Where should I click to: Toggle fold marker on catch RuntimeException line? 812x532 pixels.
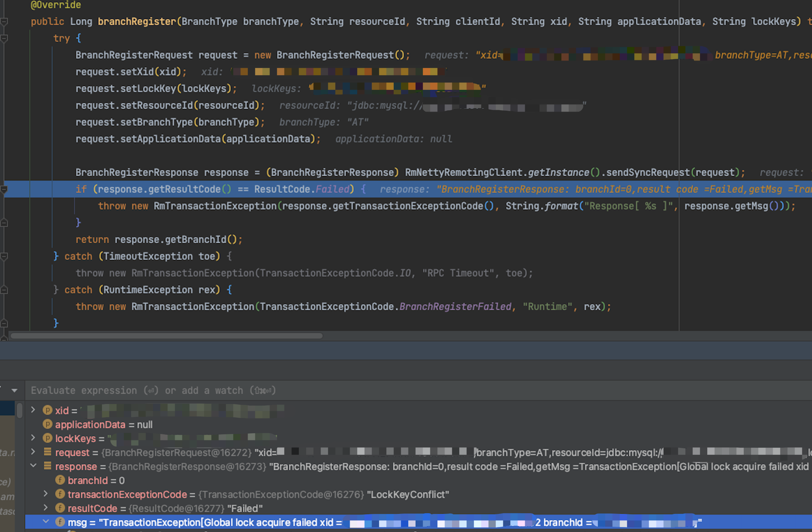4,290
